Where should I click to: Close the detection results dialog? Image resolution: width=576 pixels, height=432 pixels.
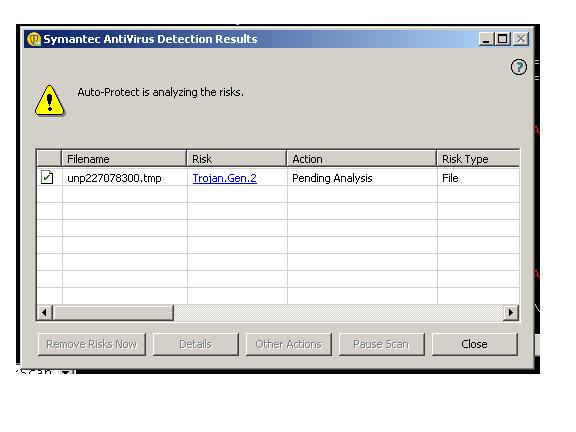tap(475, 344)
